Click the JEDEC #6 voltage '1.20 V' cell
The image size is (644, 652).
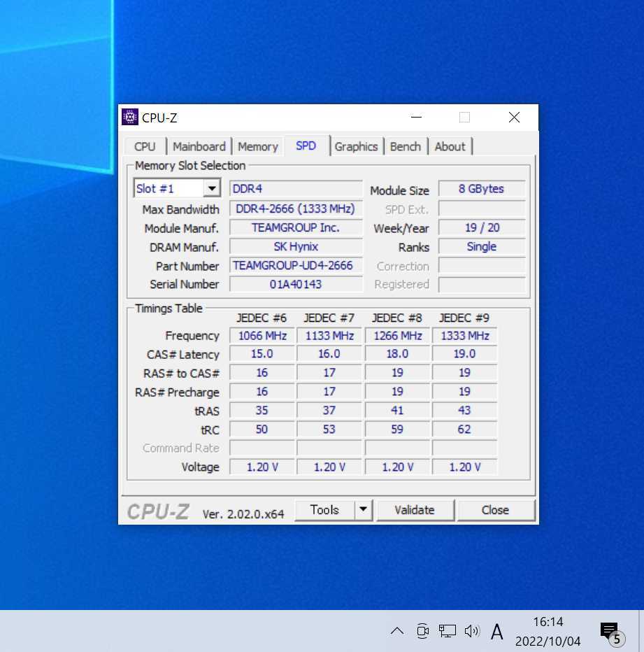[x=262, y=467]
